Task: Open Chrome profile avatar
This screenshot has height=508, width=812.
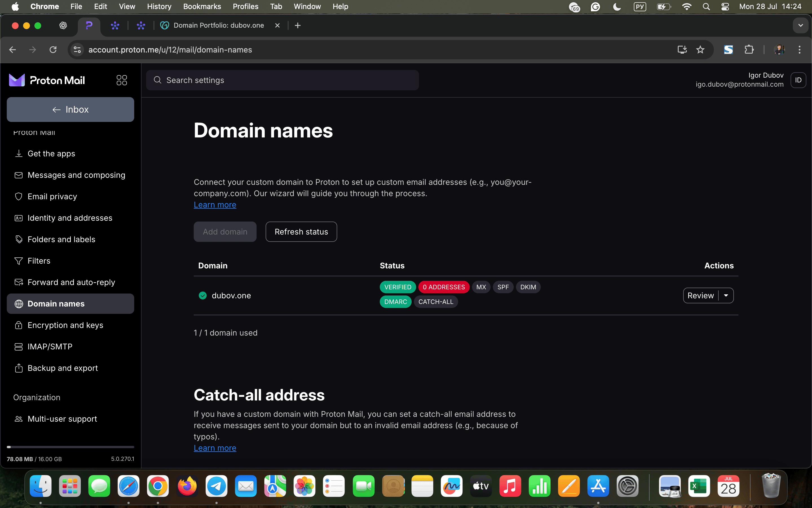Action: point(779,50)
